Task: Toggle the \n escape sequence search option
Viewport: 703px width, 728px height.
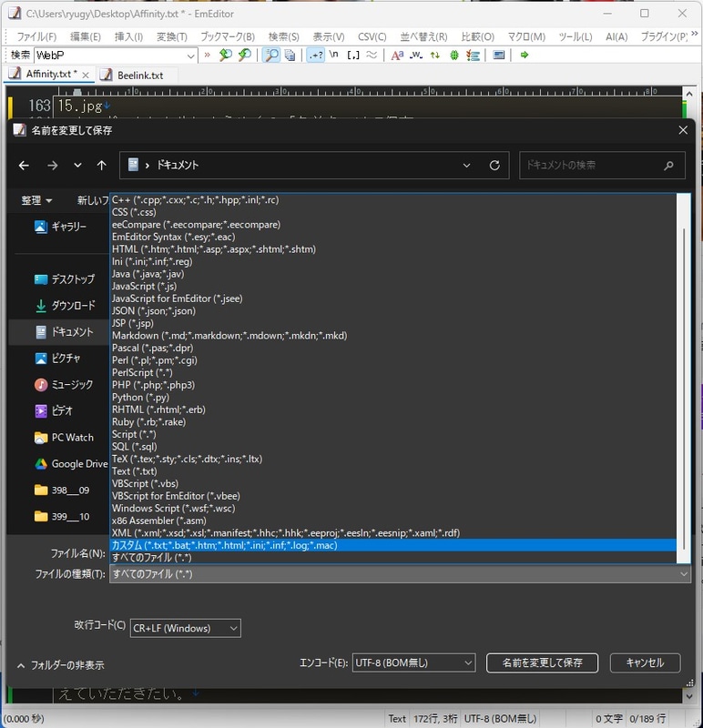Action: [x=333, y=55]
